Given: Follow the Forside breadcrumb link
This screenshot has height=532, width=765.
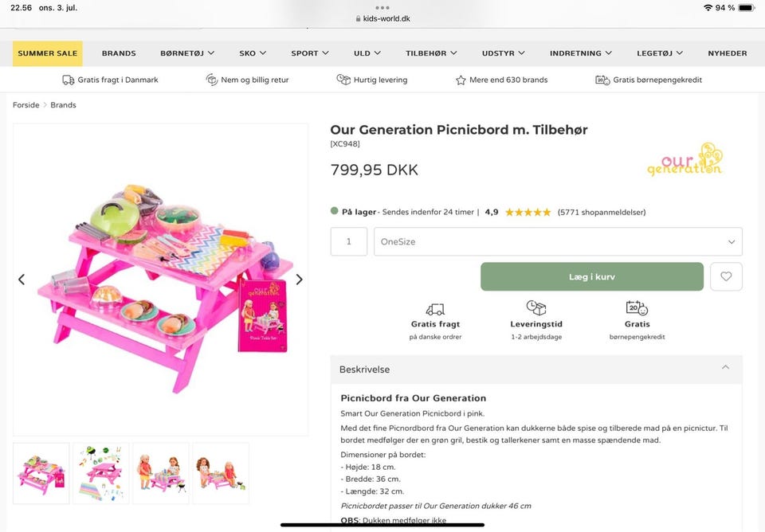Looking at the screenshot, I should (25, 105).
